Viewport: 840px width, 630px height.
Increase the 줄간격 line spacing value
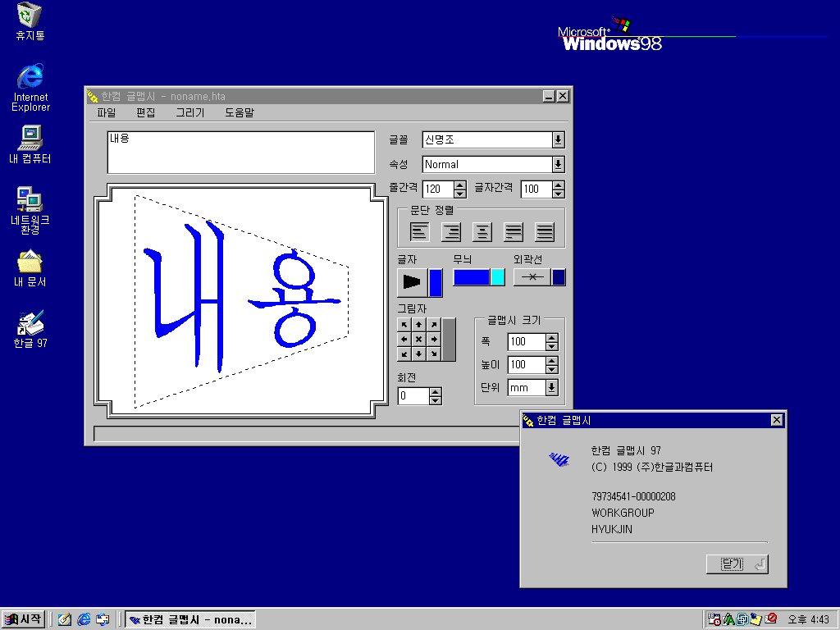pos(460,185)
